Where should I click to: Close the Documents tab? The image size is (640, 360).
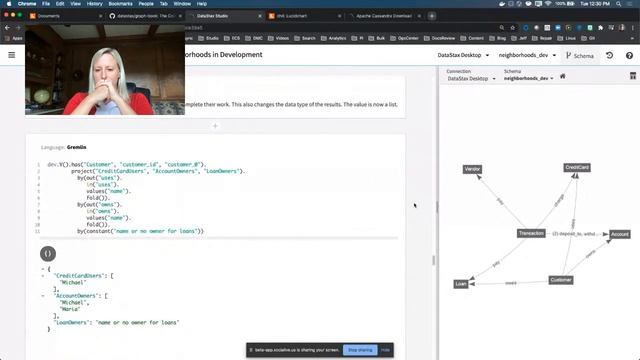pos(100,16)
